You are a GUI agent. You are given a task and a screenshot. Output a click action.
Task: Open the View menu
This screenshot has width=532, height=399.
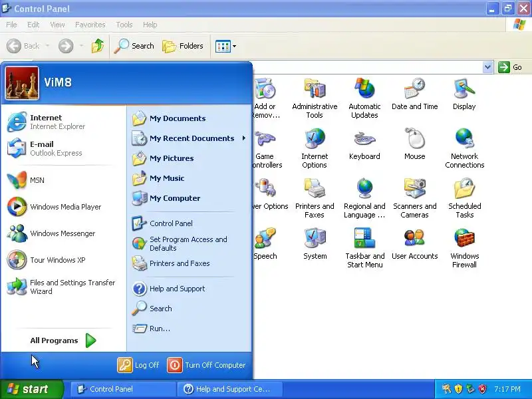(57, 25)
